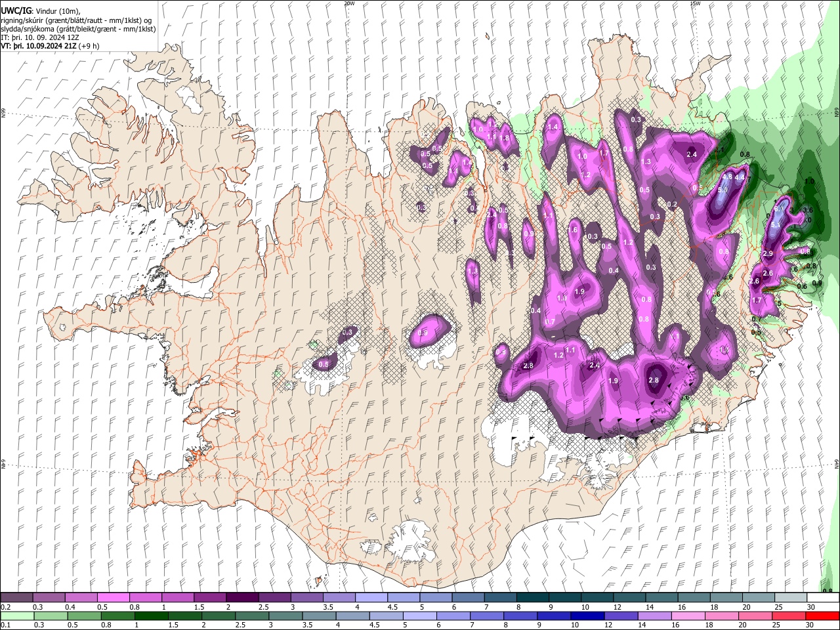This screenshot has height=630, width=840.
Task: Click the 'IT: þri. 10. 09. 2024 12Z' line
Action: click(41, 37)
